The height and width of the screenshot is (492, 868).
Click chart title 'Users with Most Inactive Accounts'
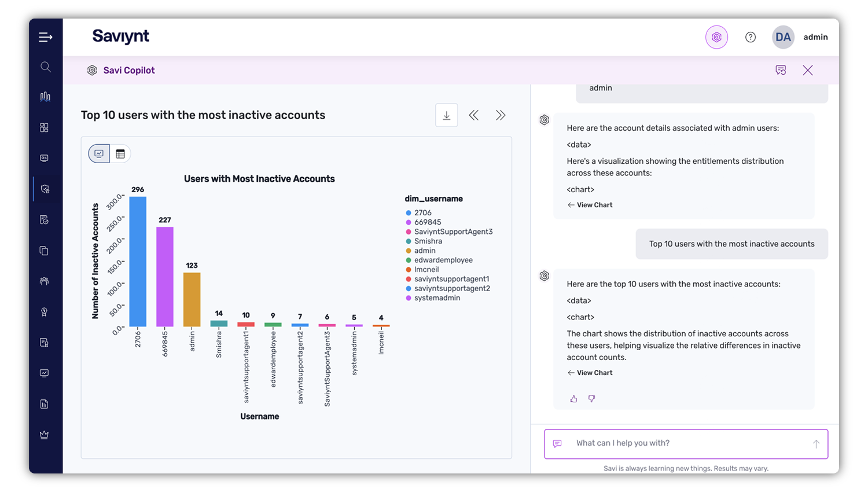[259, 179]
